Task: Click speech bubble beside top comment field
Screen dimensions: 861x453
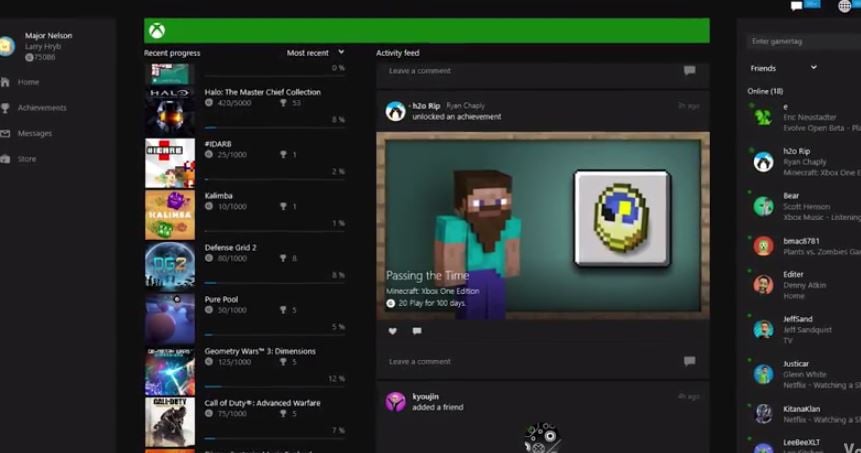Action: [690, 70]
